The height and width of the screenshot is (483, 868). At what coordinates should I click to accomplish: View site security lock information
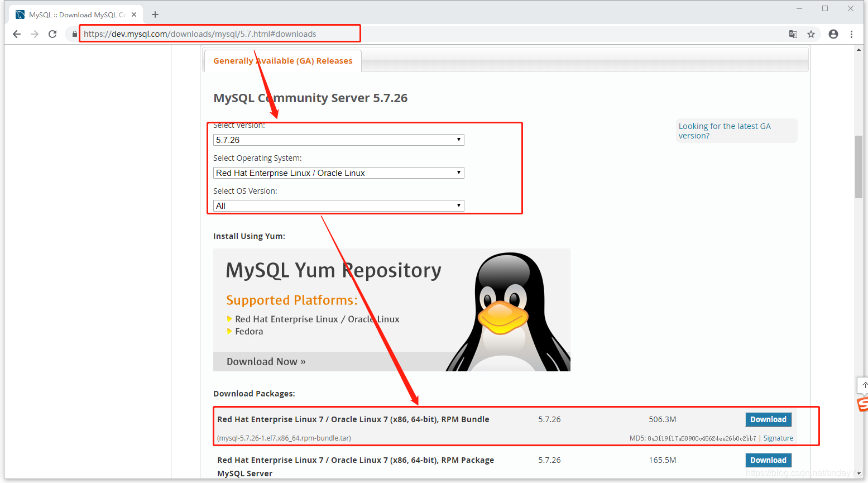(x=75, y=34)
